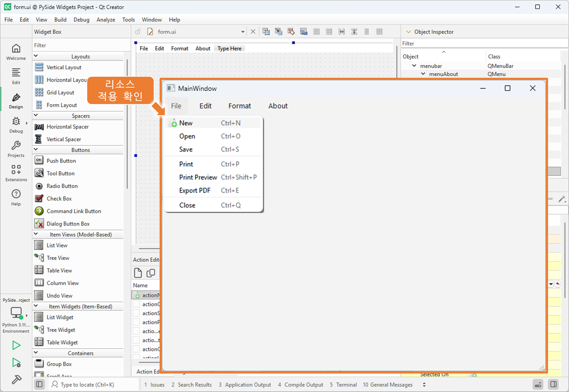
Task: Apply grid layout icon in toolbar
Action: coord(380,32)
